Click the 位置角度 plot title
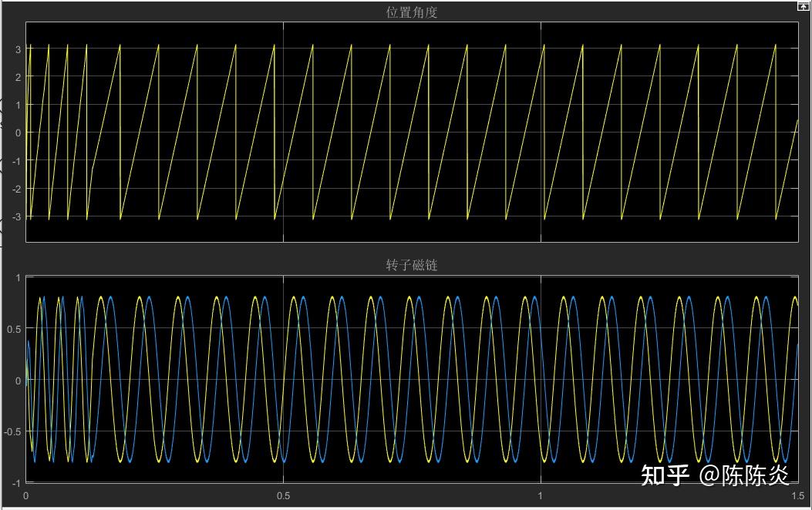Viewport: 812px width, 510px height. [412, 12]
